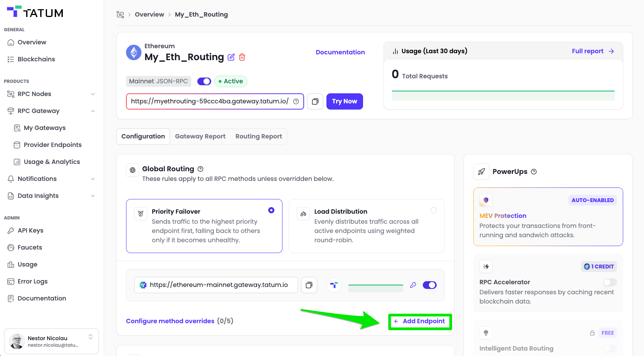
Task: Click the Intelligent Data Routing bulb icon
Action: pos(486,333)
